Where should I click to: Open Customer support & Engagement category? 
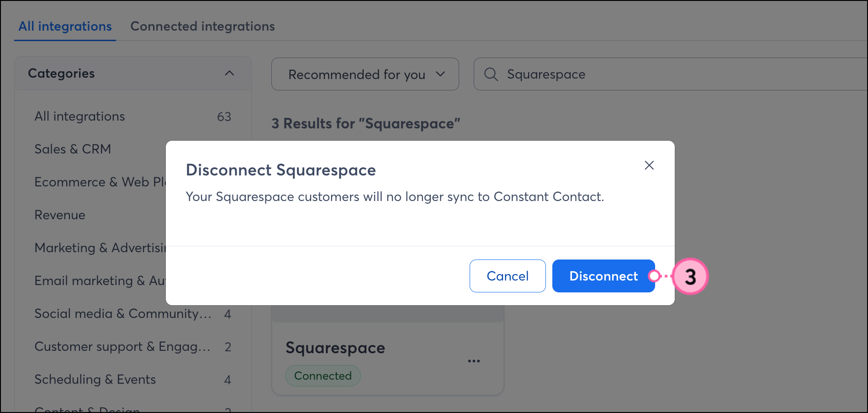tap(122, 347)
